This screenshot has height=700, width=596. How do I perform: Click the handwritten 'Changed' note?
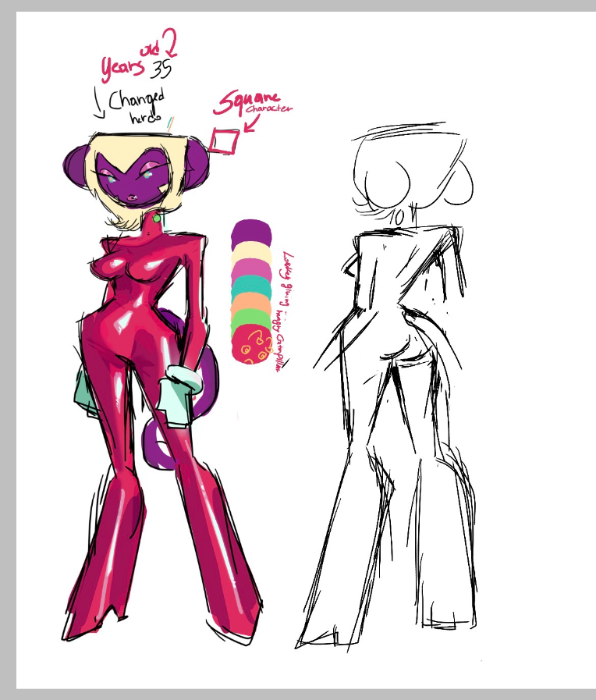coord(137,101)
